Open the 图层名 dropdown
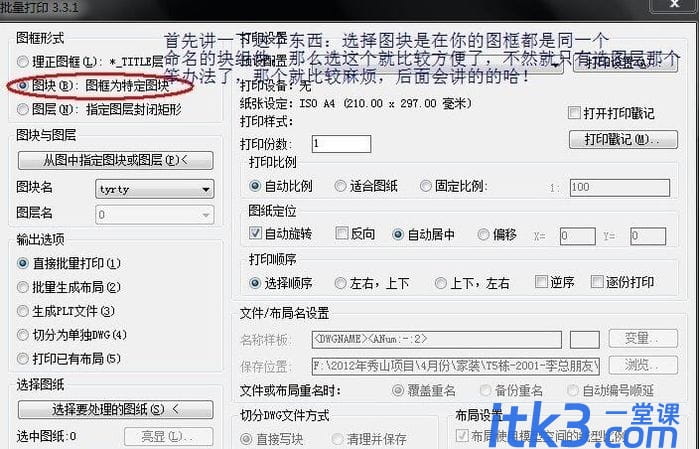Screen dimensions: 700x449 coord(154,215)
